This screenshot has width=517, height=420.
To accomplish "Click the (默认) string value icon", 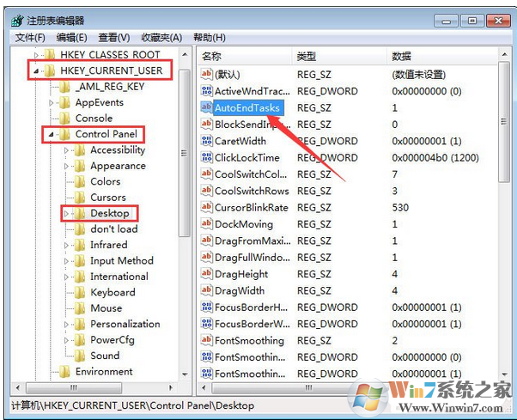I will (x=207, y=74).
